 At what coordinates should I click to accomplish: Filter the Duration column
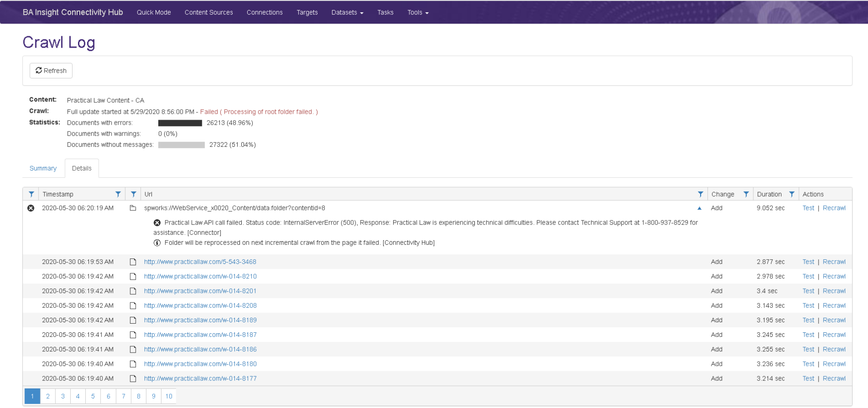[792, 194]
